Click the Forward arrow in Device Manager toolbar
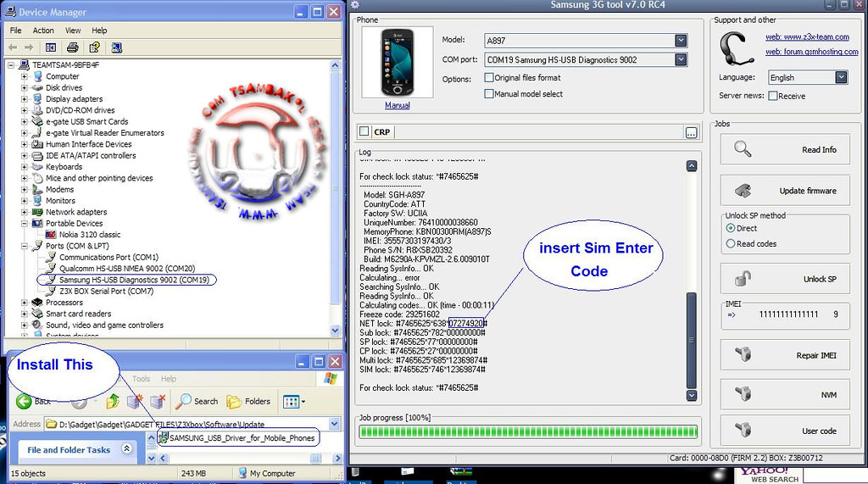868x484 pixels. (x=29, y=47)
